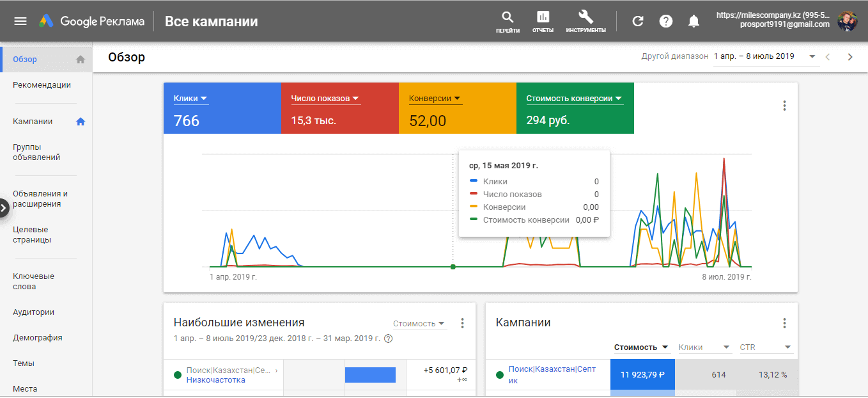
Task: Go to next date range arrow
Action: (849, 57)
